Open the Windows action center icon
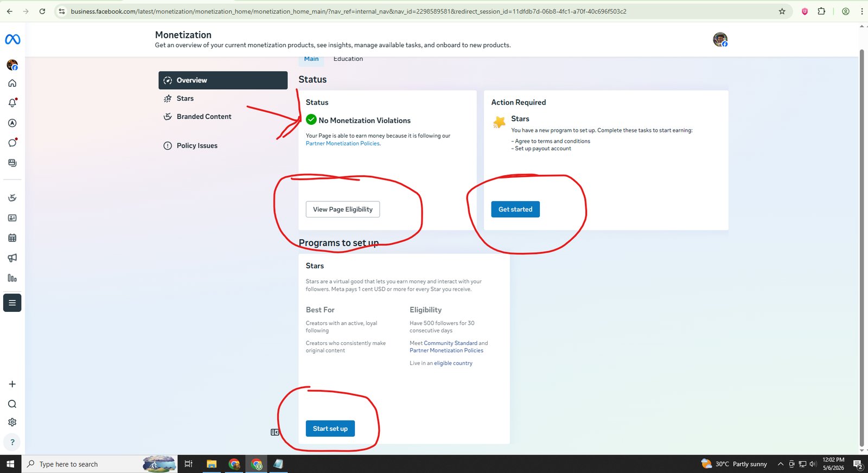868x473 pixels. click(858, 464)
